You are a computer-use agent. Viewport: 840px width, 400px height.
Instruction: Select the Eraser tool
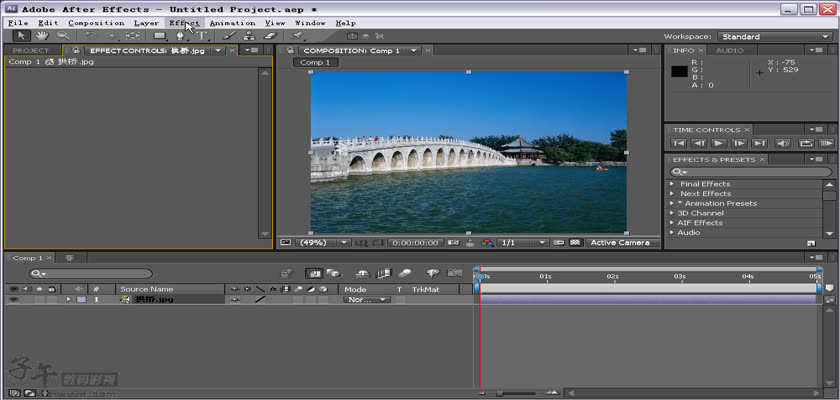[269, 36]
